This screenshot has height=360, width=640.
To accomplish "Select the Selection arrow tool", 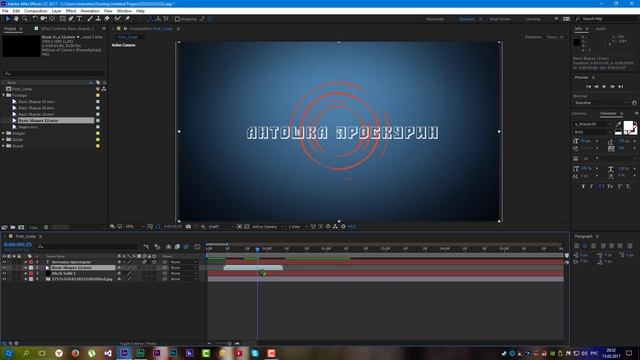I will pyautogui.click(x=7, y=19).
